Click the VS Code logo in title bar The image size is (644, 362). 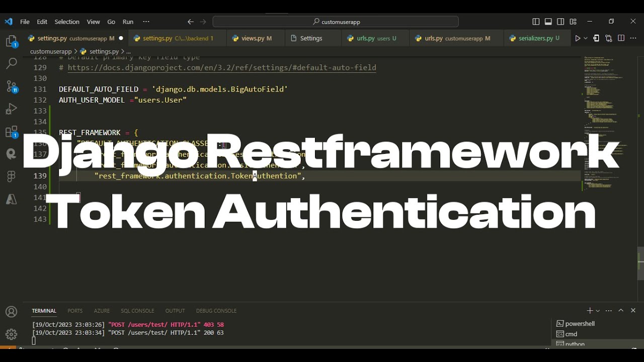[8, 22]
